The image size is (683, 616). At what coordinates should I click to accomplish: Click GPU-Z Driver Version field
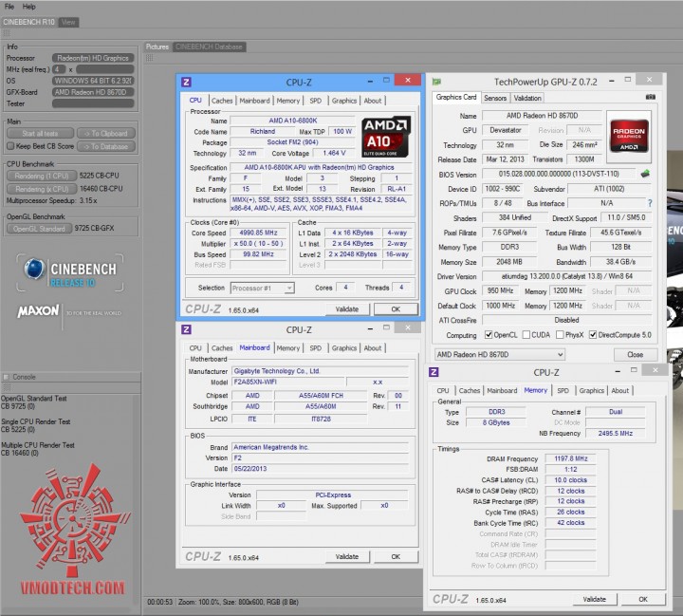[566, 276]
